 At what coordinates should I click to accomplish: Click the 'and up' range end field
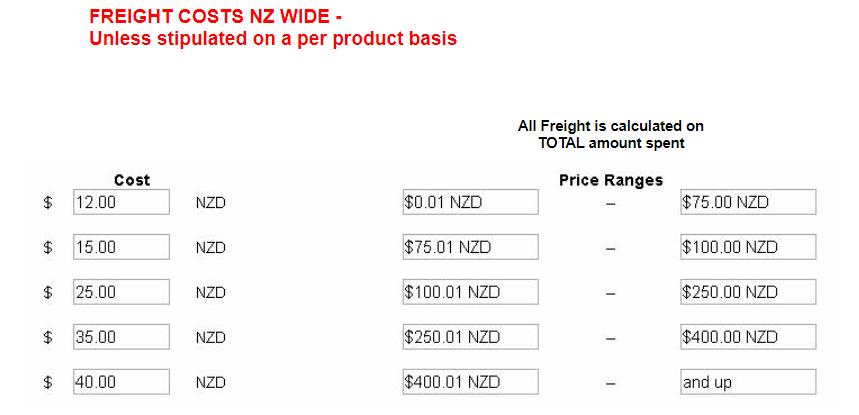click(748, 382)
